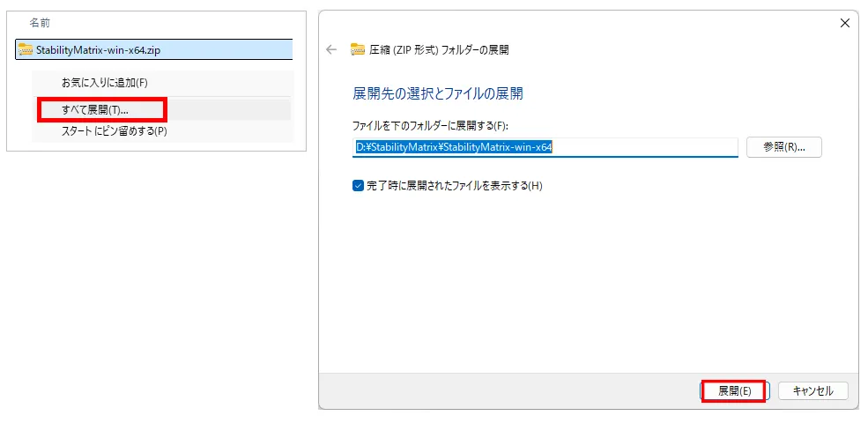Click the extraction destination path field
Screen dimensions: 868x423
coord(545,147)
